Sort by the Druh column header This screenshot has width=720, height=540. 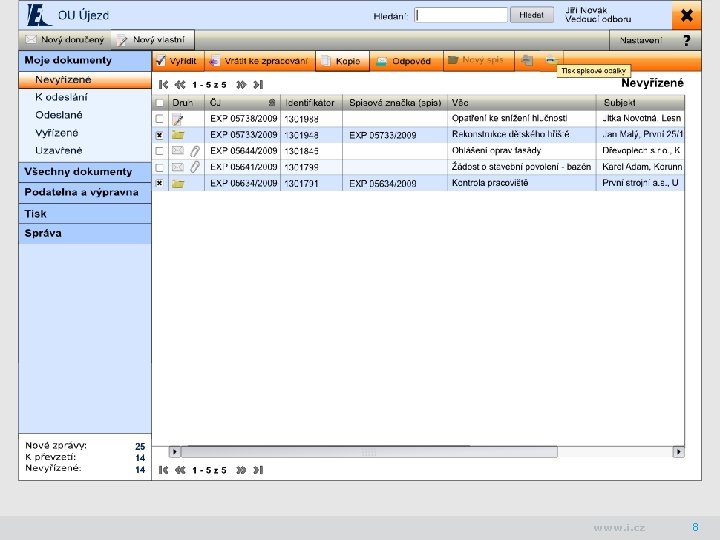coord(186,102)
